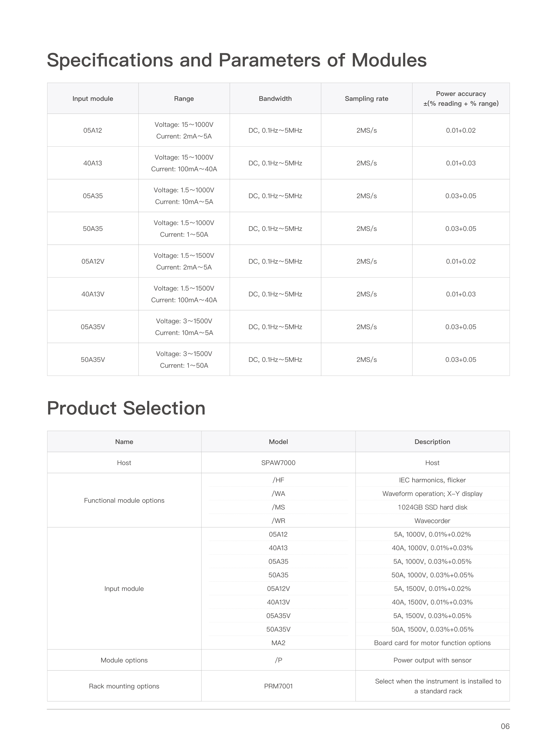Viewport: 557px width, 756px height.
Task: Select the /P module option
Action: click(278, 660)
